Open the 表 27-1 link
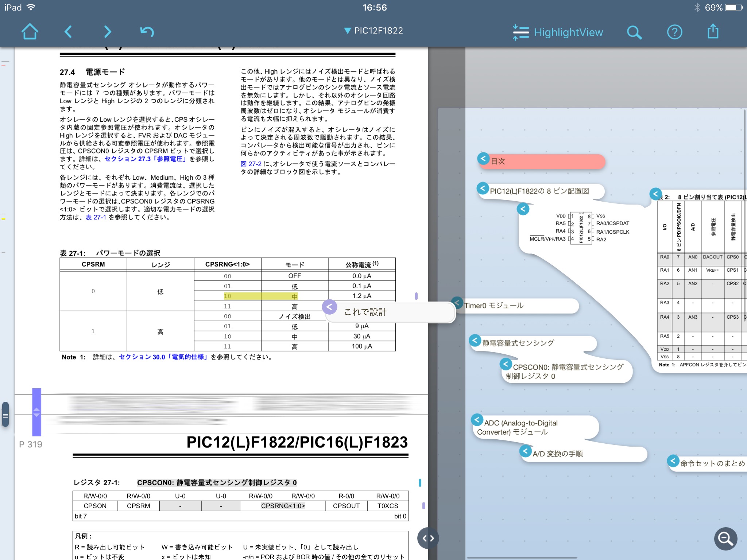The height and width of the screenshot is (560, 747). 96,217
